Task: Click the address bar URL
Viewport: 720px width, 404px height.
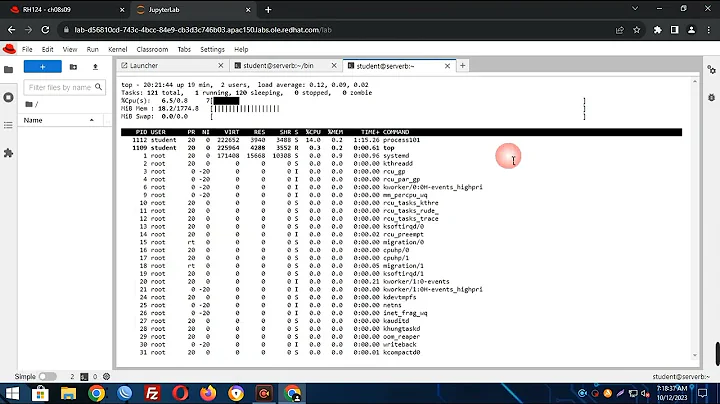Action: (x=202, y=30)
